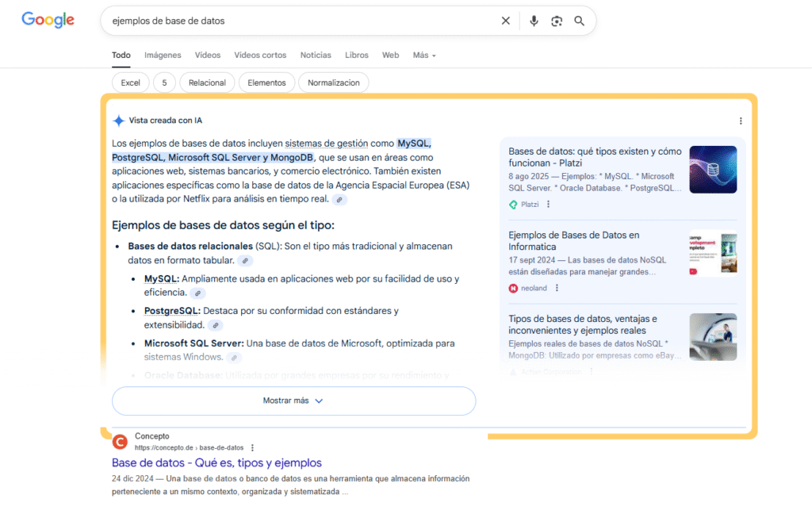Switch to the Noticias tab
The height and width of the screenshot is (506, 812).
point(316,56)
